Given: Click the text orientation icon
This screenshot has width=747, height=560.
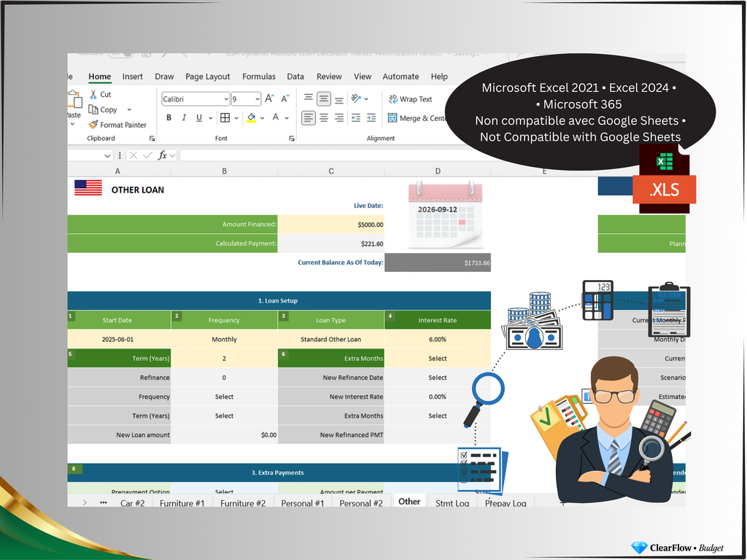Looking at the screenshot, I should click(356, 98).
